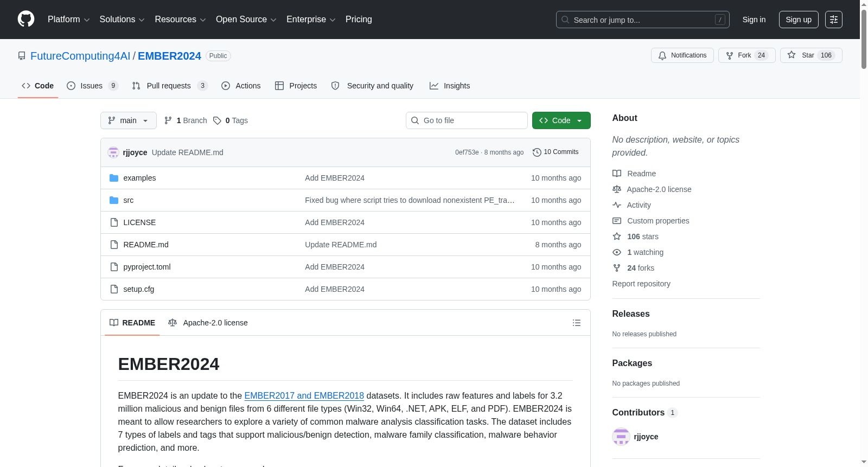Switch to the Insights tab
868x467 pixels.
[x=450, y=86]
